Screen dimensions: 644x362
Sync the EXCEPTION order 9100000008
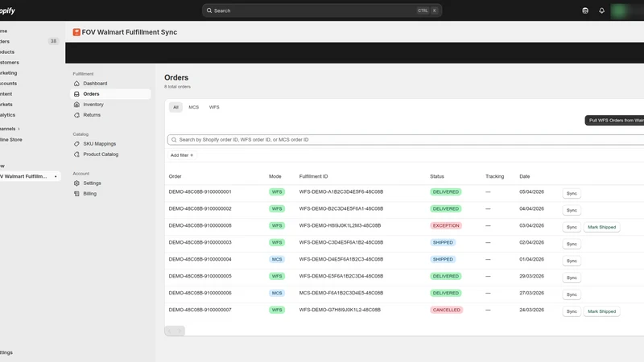[572, 227]
